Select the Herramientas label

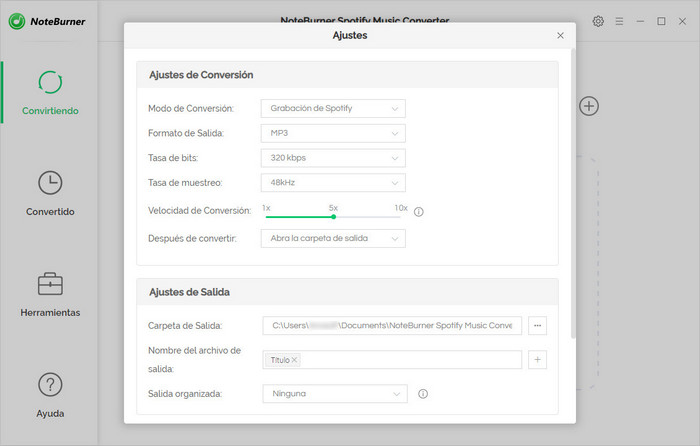click(x=50, y=313)
